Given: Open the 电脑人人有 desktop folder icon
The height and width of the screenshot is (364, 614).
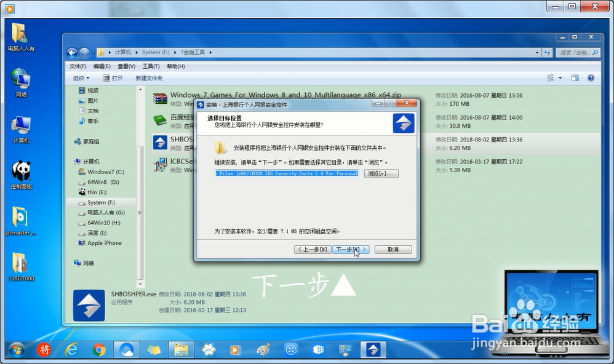Looking at the screenshot, I should tap(21, 37).
